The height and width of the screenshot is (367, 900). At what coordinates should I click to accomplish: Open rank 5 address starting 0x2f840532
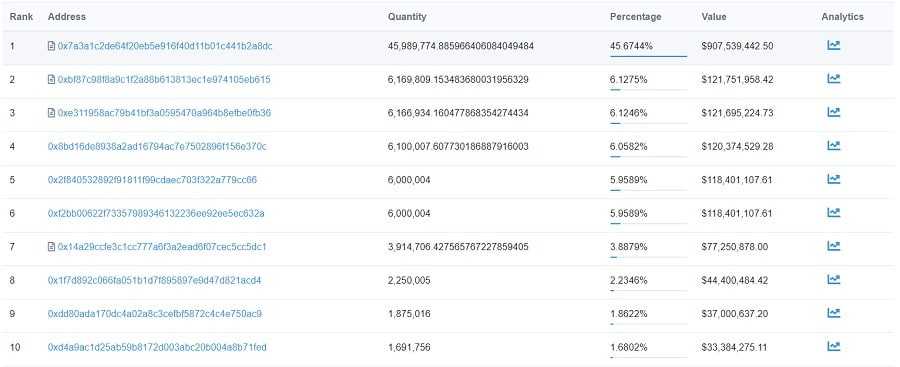click(x=152, y=180)
